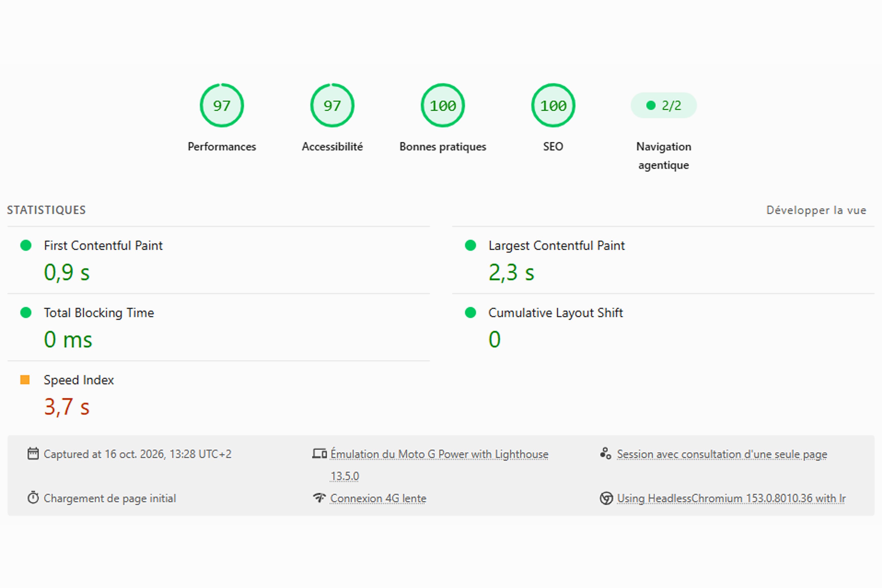The image size is (882, 588).
Task: Click green dot beside First Contentful Paint
Action: [26, 245]
